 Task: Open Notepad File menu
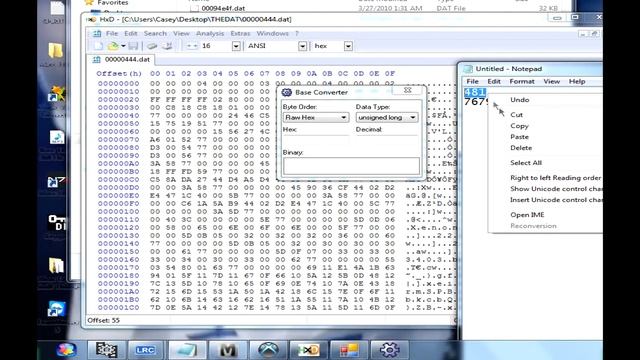click(472, 82)
